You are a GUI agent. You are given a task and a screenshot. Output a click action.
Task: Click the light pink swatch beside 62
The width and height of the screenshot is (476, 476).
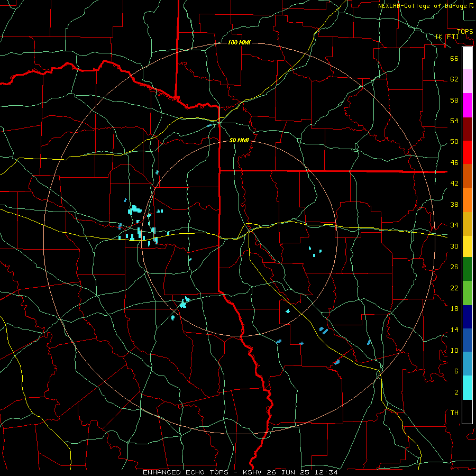[x=467, y=81]
